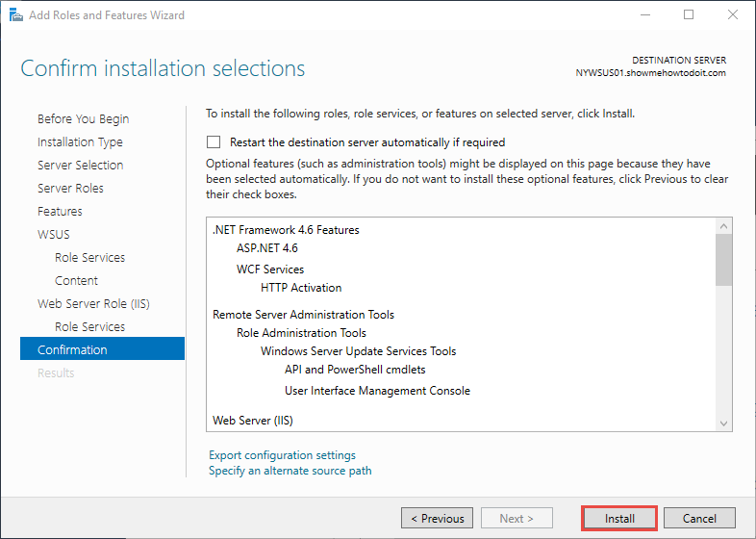Click the Cancel button

[x=699, y=518]
